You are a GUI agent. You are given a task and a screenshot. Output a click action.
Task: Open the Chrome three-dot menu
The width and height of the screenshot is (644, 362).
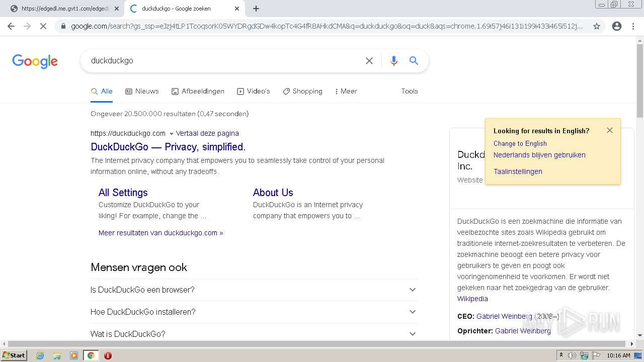[633, 26]
